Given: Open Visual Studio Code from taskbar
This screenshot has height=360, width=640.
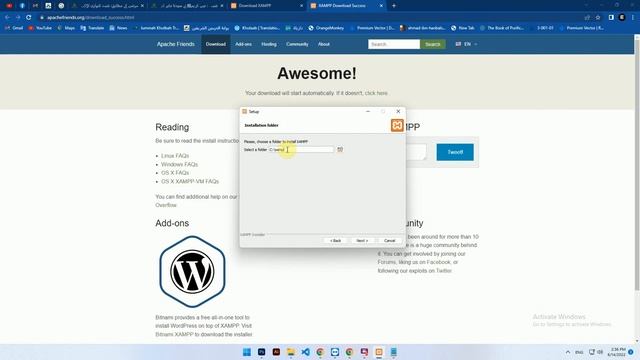Looking at the screenshot, I should (x=305, y=352).
